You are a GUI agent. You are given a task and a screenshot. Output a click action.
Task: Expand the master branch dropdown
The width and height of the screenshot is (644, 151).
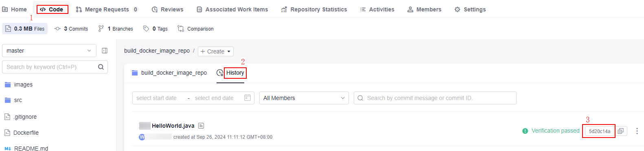49,51
